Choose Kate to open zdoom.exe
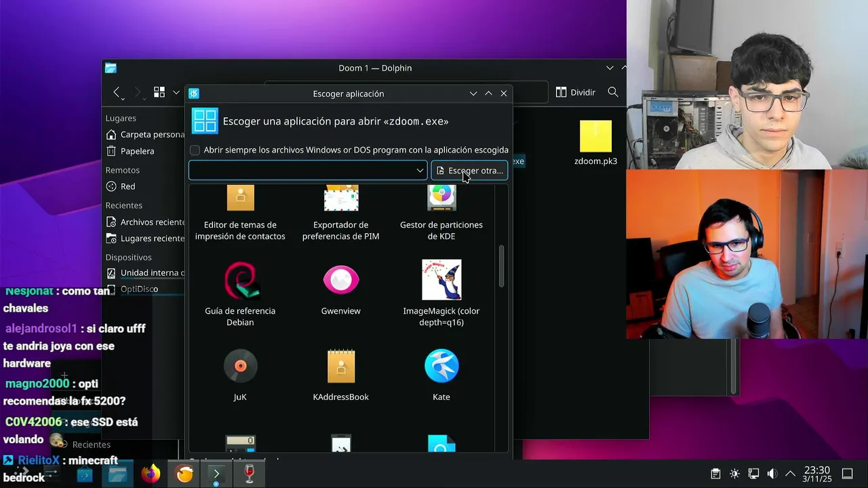The image size is (868, 488). (441, 375)
